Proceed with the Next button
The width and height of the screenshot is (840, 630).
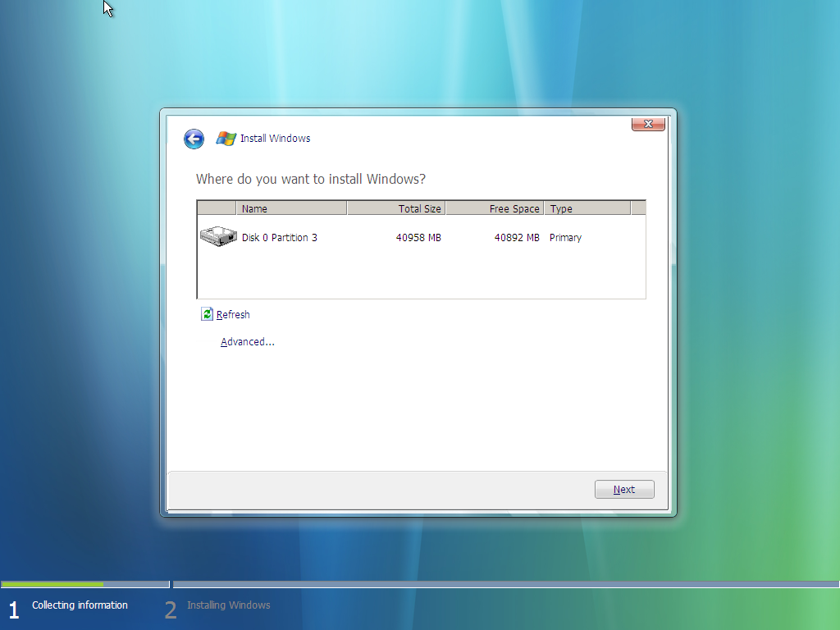(624, 489)
